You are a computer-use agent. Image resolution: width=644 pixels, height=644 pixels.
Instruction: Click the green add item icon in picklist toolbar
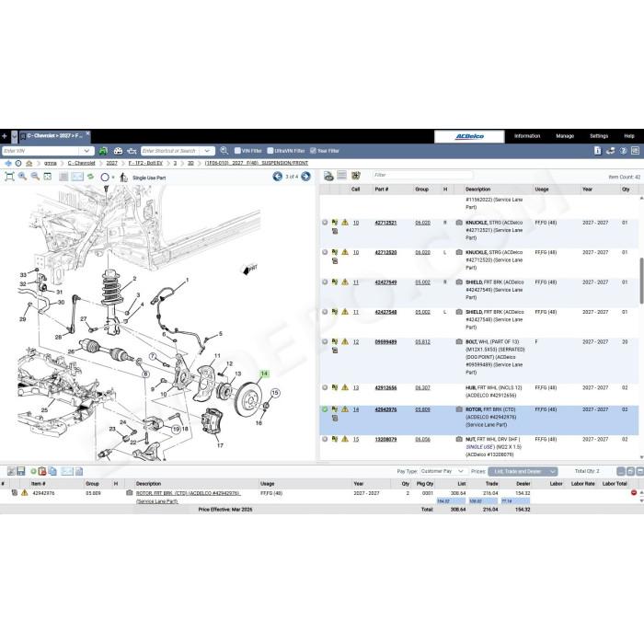[x=33, y=471]
